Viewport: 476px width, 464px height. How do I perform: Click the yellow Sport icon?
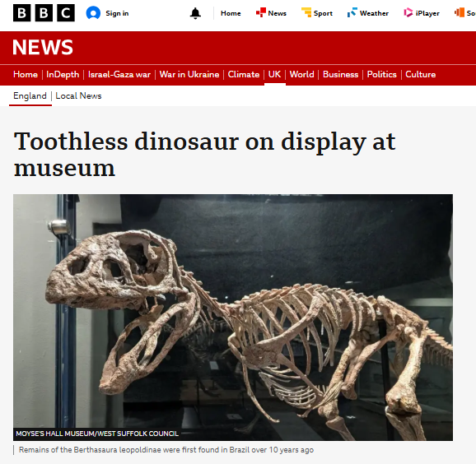[x=306, y=12]
